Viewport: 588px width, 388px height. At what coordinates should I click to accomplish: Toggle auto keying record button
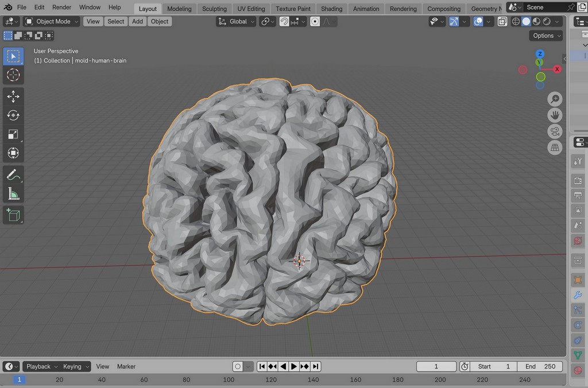[237, 366]
